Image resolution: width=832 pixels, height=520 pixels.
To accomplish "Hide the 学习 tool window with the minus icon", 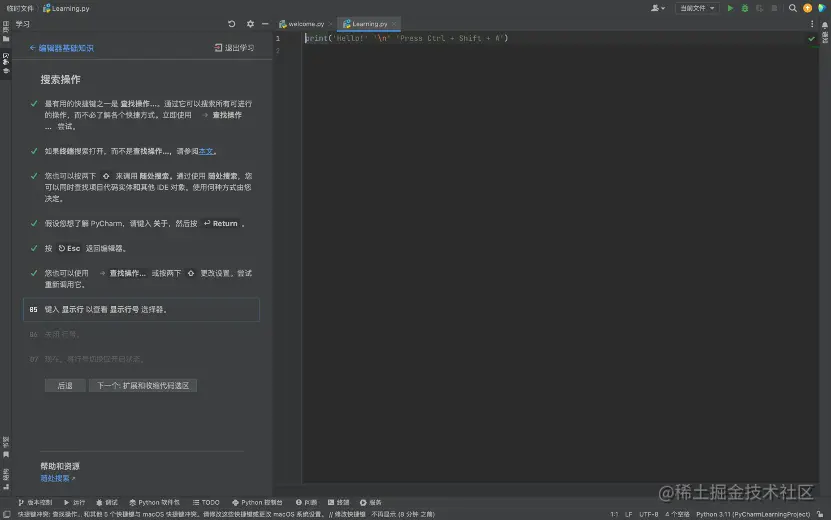I will point(265,24).
